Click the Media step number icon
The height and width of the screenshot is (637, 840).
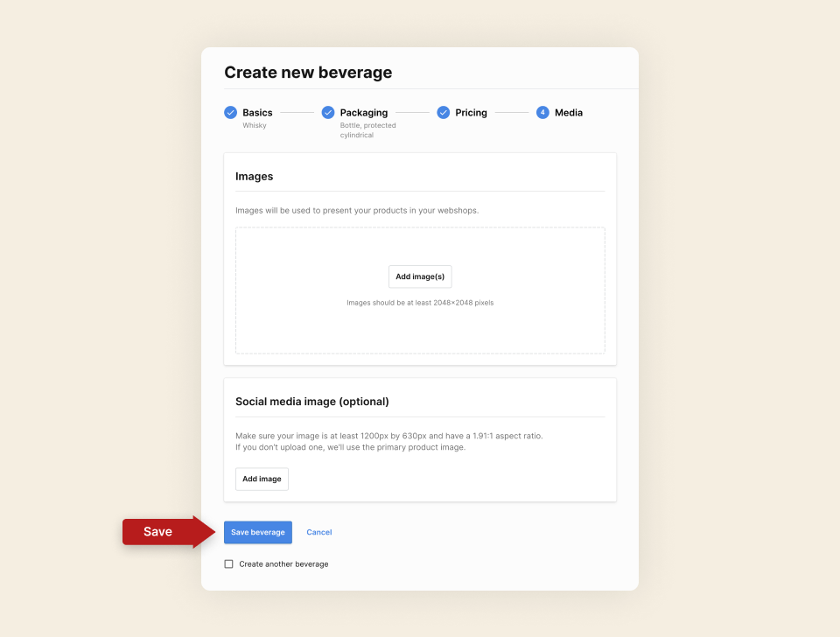(542, 112)
